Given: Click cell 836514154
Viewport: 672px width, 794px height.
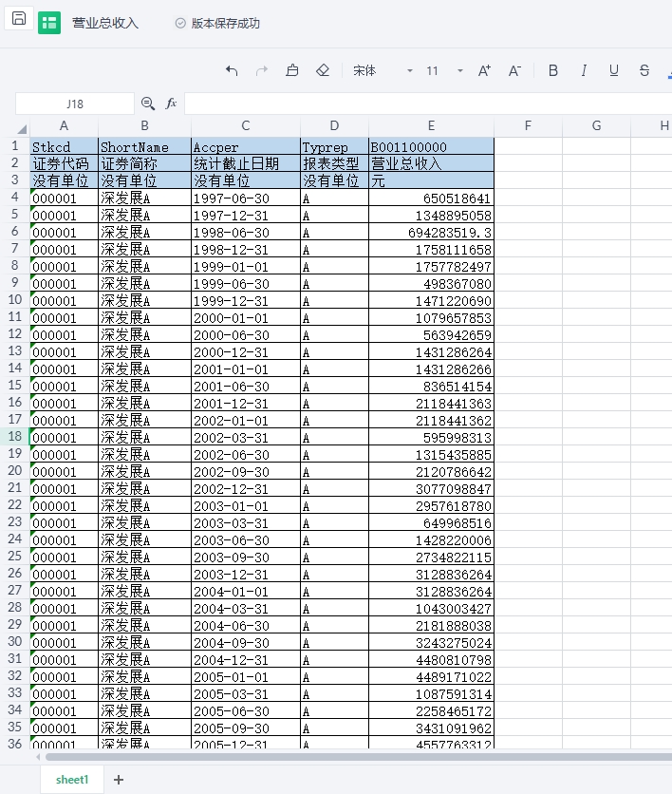Looking at the screenshot, I should pos(431,387).
